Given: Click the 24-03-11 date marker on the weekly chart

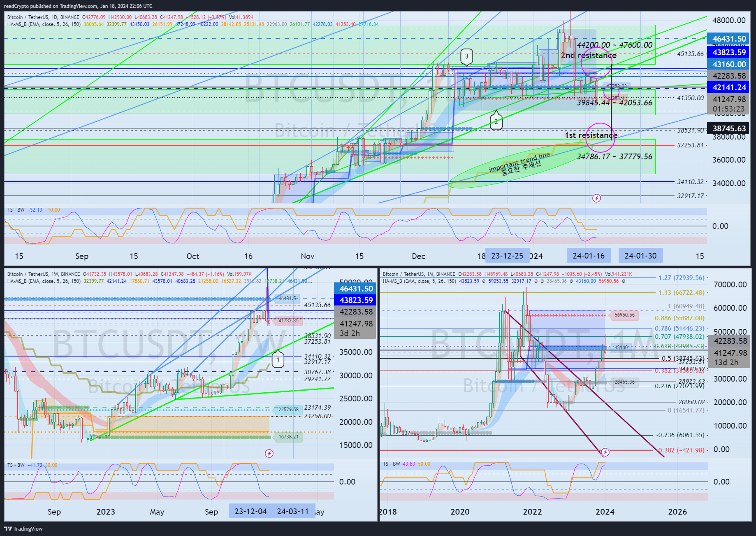Looking at the screenshot, I should (293, 511).
